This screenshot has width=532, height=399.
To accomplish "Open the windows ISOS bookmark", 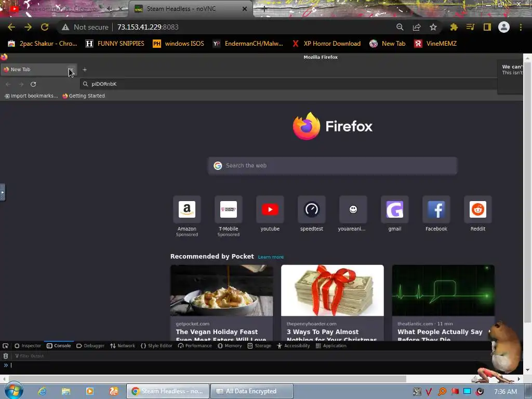I will point(179,44).
